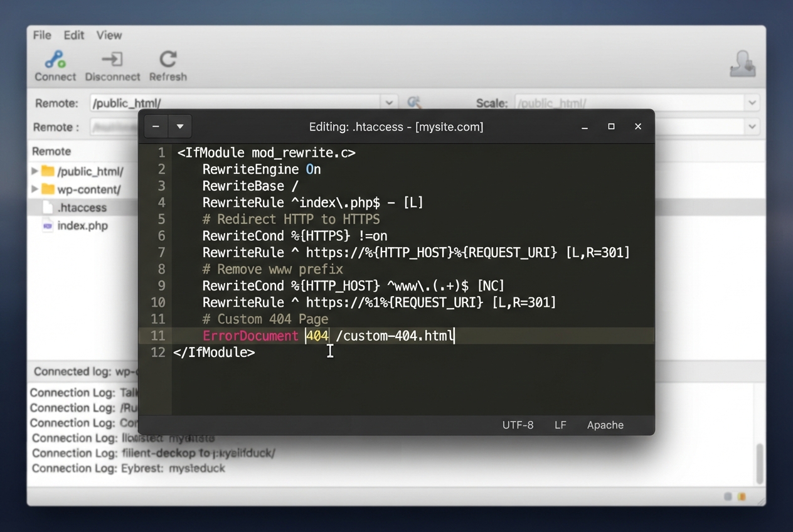
Task: Click the gray status indicator at bottom right
Action: (728, 497)
